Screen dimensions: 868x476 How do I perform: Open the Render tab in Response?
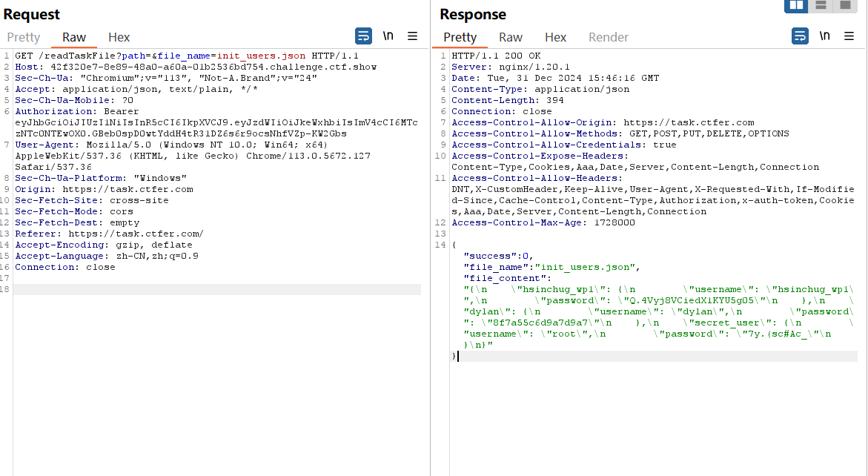click(x=609, y=37)
